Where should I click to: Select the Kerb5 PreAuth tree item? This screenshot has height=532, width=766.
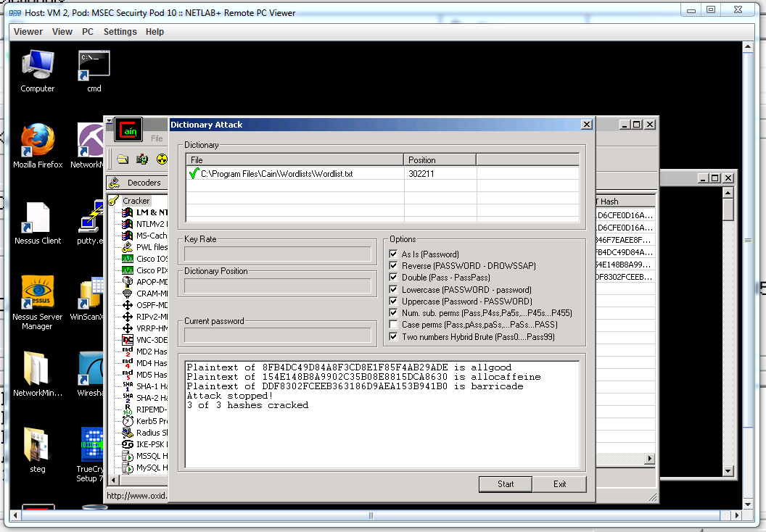pos(145,421)
